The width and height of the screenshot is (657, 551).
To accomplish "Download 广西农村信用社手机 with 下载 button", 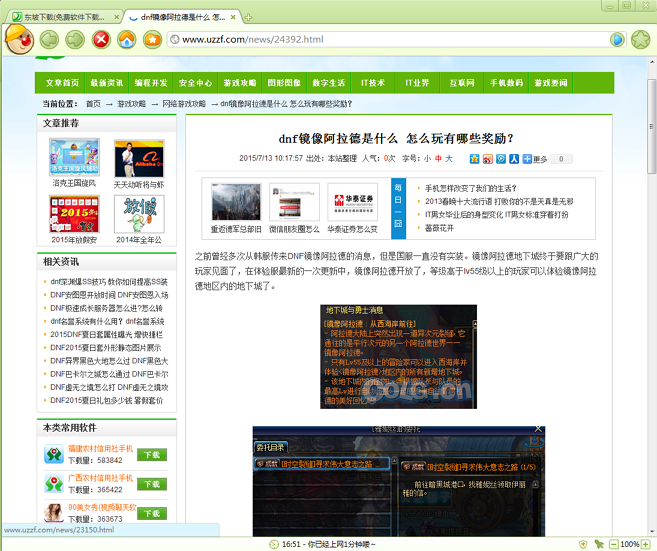I will (x=152, y=484).
